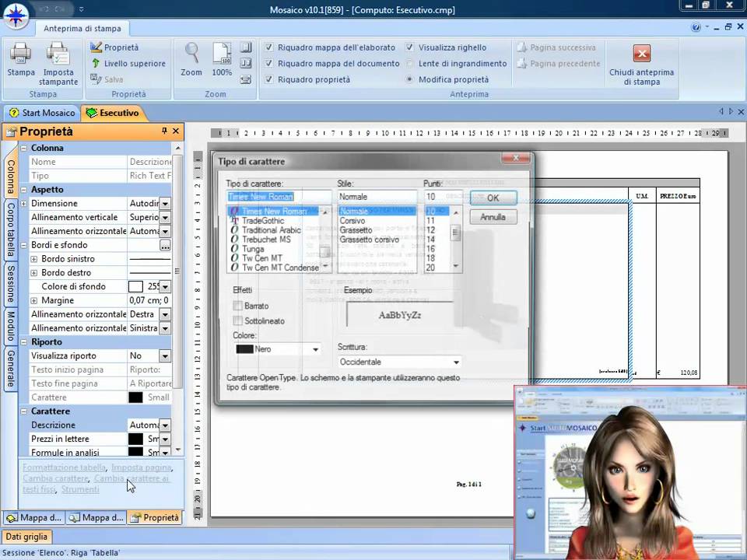Image resolution: width=747 pixels, height=560 pixels.
Task: Click Formattazione tabella link
Action: click(64, 467)
